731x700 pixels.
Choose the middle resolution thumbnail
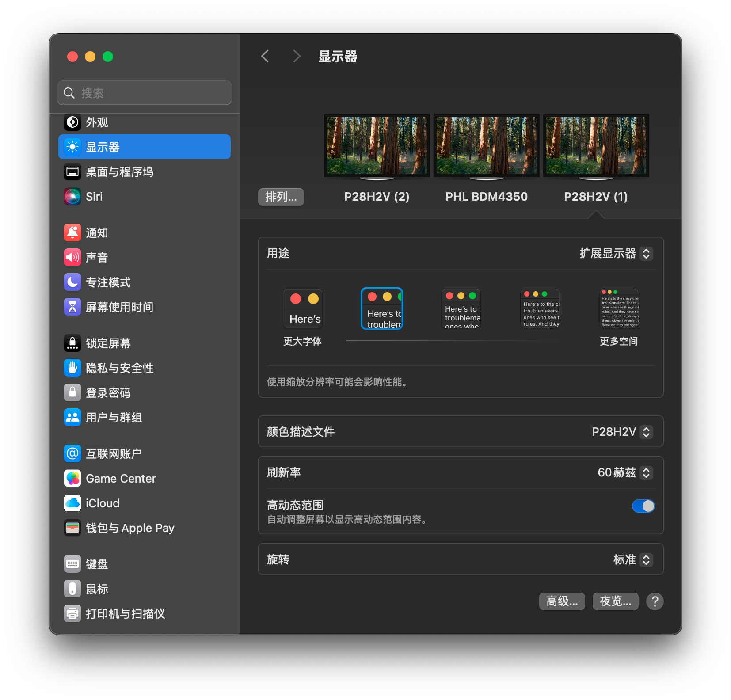[461, 308]
